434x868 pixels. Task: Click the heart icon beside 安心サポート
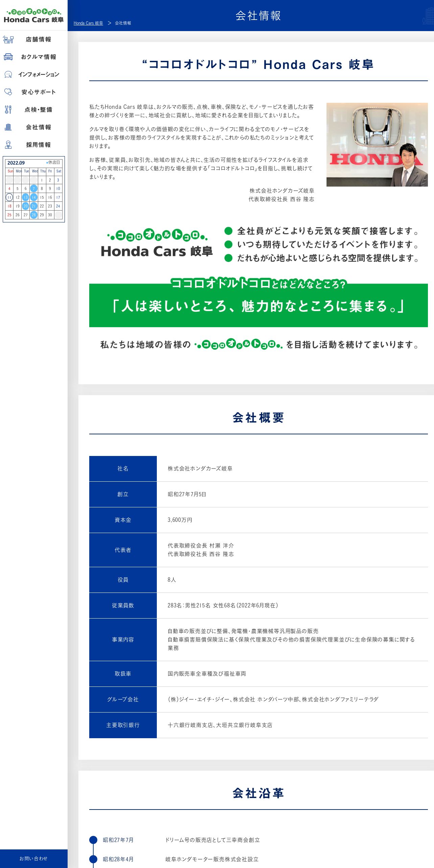tap(8, 92)
